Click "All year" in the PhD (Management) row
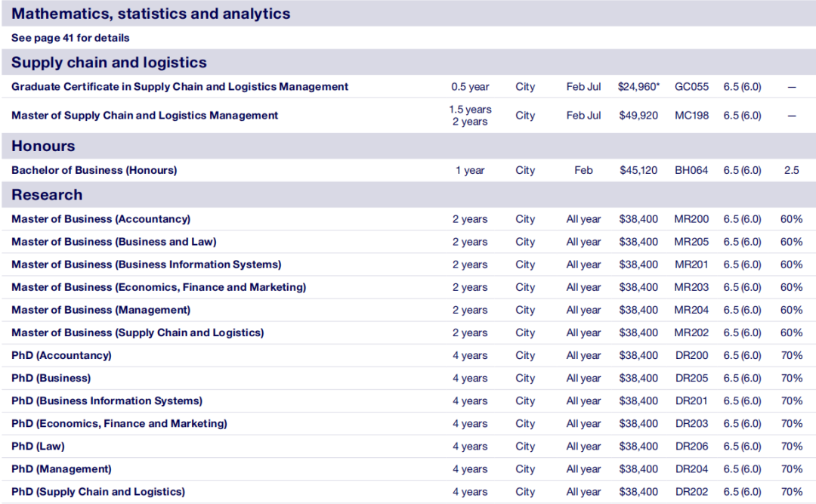Image resolution: width=816 pixels, height=504 pixels. pos(583,469)
